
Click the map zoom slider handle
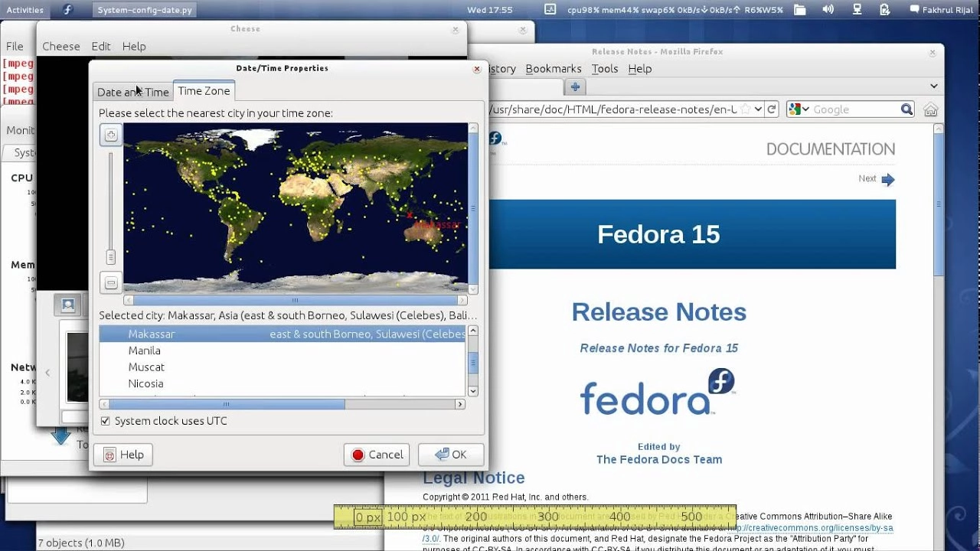[111, 256]
